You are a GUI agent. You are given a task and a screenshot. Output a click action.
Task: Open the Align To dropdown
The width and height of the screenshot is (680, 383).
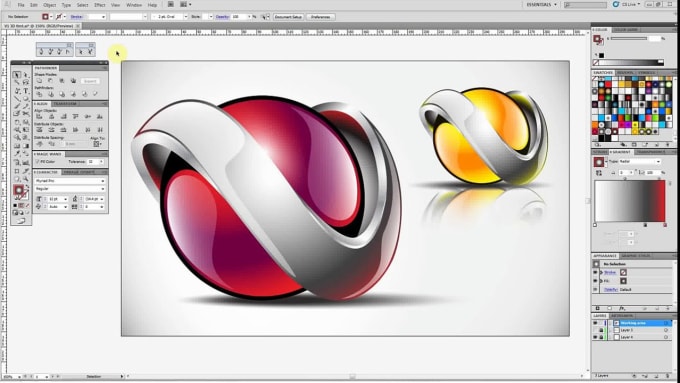(x=97, y=144)
